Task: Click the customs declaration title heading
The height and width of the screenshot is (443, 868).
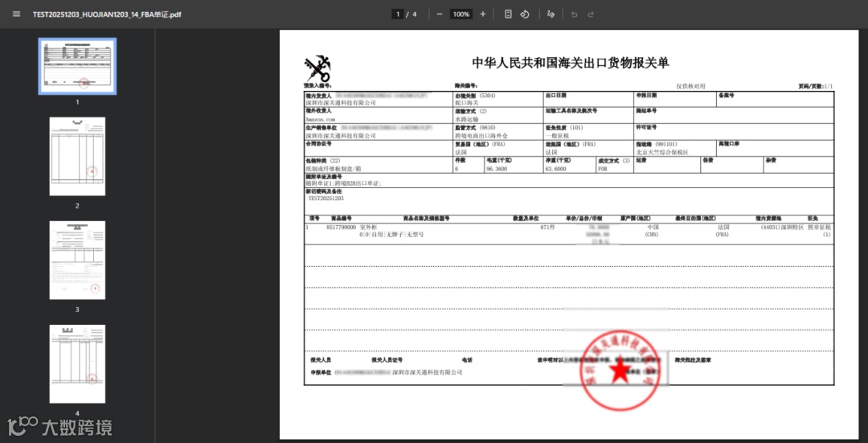Action: click(x=571, y=63)
